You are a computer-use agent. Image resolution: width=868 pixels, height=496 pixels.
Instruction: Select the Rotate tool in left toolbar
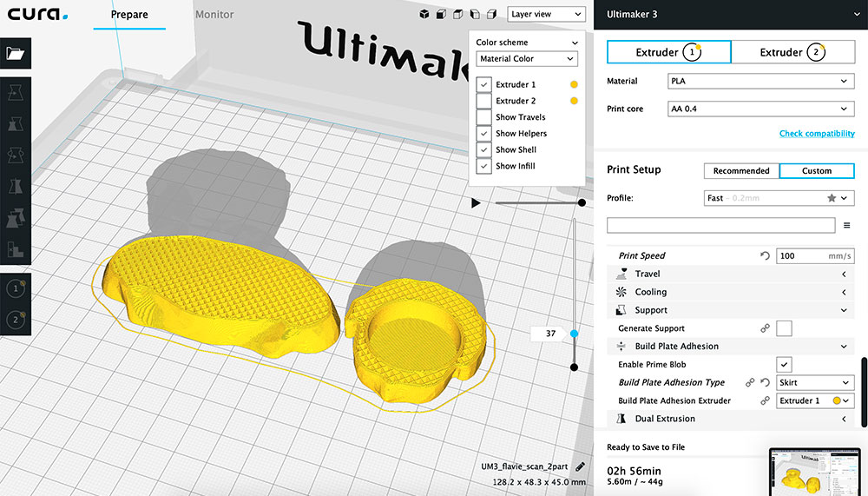16,155
